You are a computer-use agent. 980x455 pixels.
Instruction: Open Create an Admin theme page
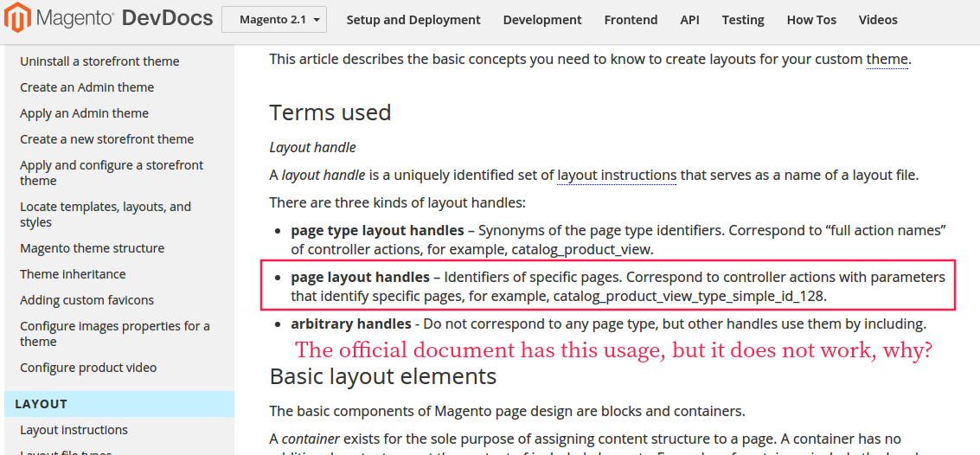[x=86, y=87]
